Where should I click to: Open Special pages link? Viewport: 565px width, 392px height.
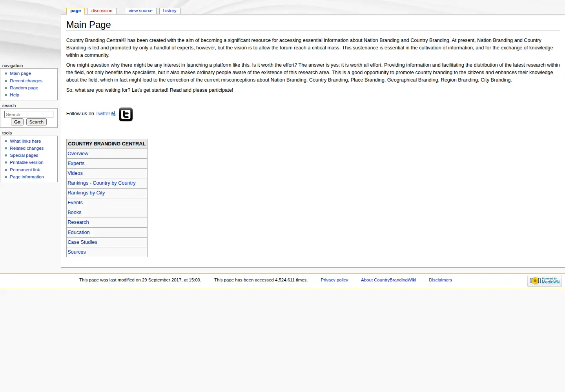24,155
